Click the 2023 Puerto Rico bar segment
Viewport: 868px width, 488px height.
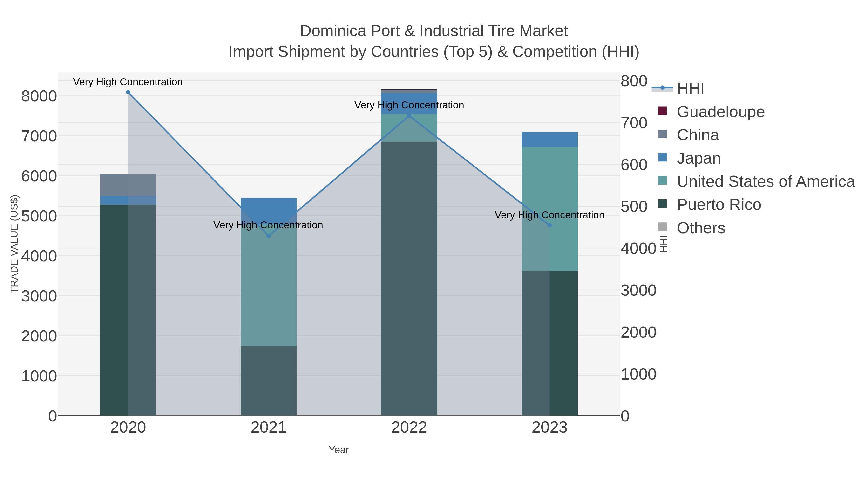pos(549,343)
